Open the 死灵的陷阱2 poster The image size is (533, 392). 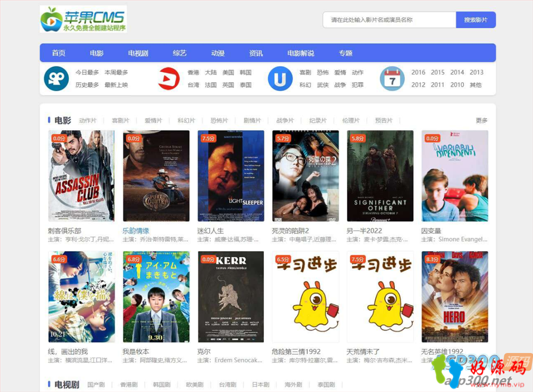point(306,176)
